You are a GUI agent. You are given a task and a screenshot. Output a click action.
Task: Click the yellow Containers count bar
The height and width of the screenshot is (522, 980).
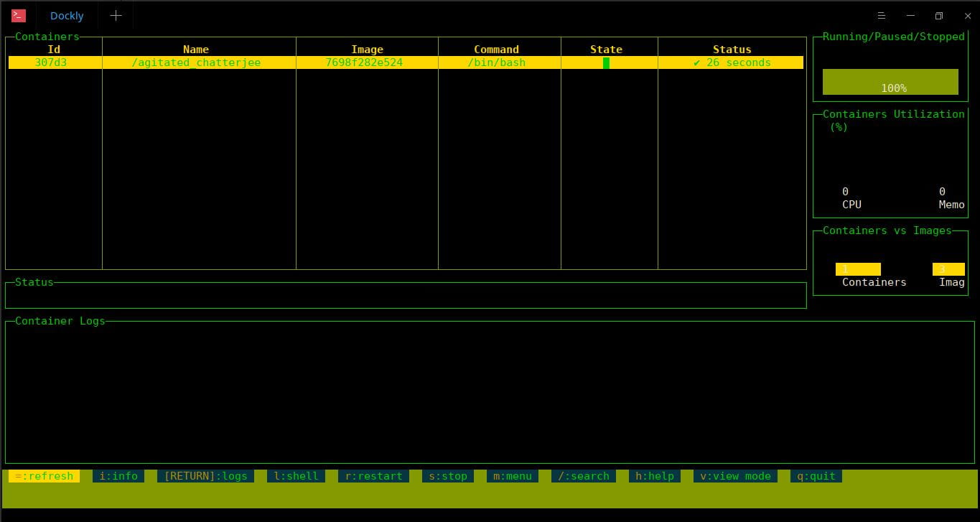pos(858,269)
